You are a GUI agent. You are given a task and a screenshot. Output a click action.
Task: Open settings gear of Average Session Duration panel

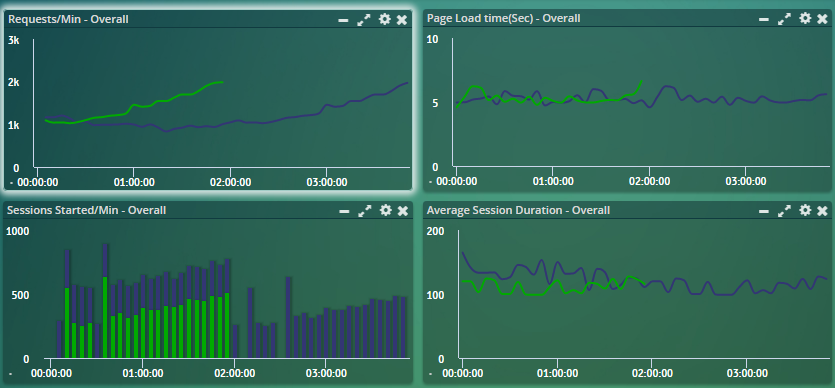pos(805,210)
